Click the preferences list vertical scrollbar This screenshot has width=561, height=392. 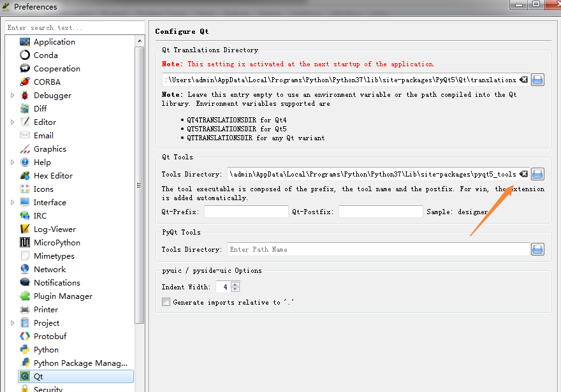click(140, 185)
